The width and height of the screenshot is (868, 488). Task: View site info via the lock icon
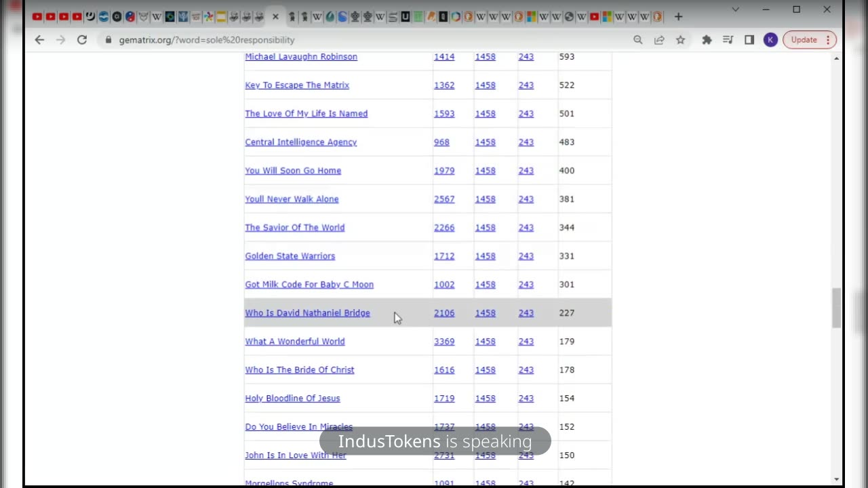click(x=108, y=40)
